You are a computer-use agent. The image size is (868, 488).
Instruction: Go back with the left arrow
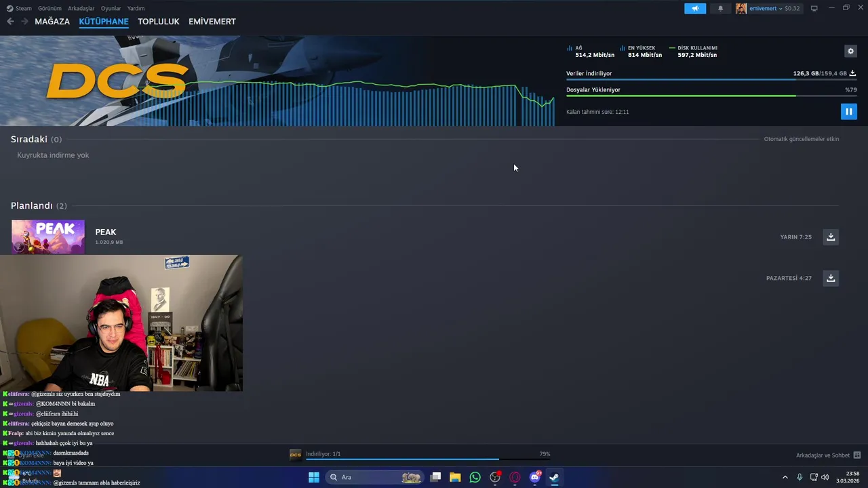point(10,22)
